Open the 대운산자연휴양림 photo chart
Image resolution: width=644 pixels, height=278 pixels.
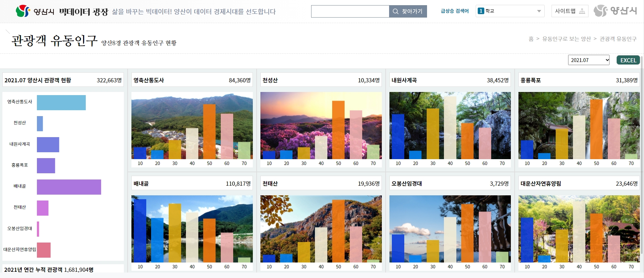tap(579, 229)
